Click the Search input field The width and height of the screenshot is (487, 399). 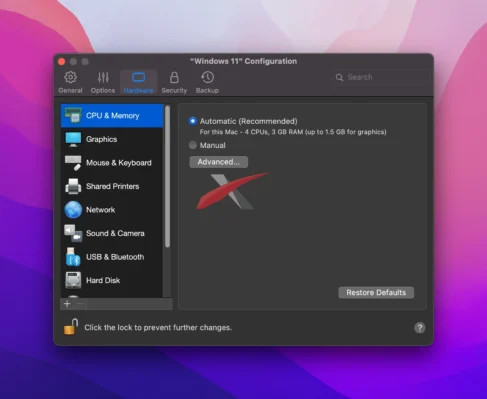(380, 77)
